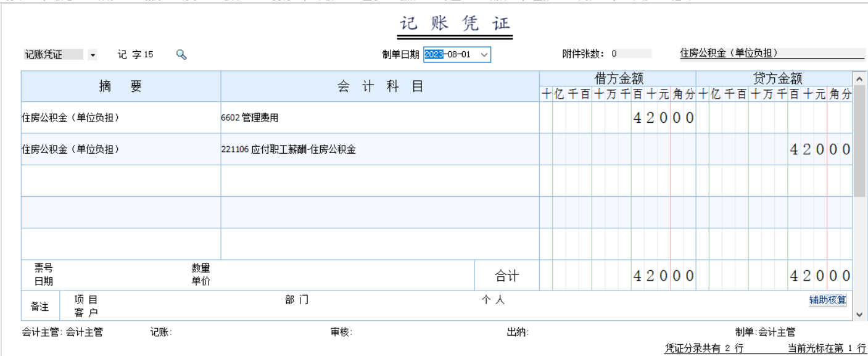Click the magnifier search icon beside 记字15

point(181,54)
